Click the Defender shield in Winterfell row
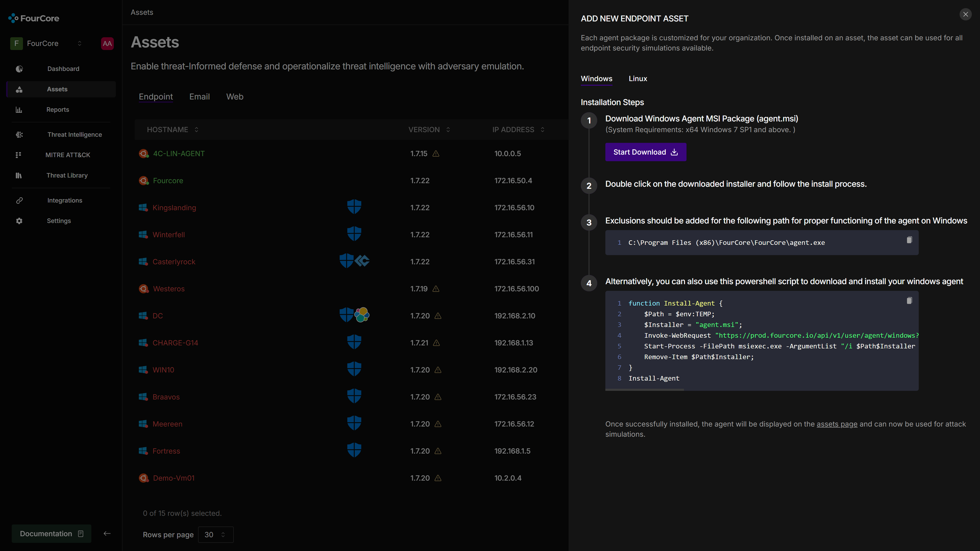 354,234
